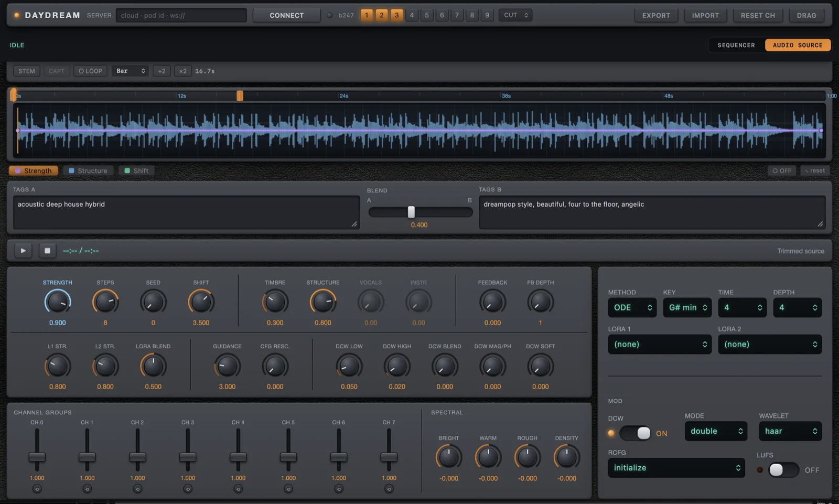Screen dimensions: 839x504
Task: Toggle slot 4 button
Action: click(412, 15)
